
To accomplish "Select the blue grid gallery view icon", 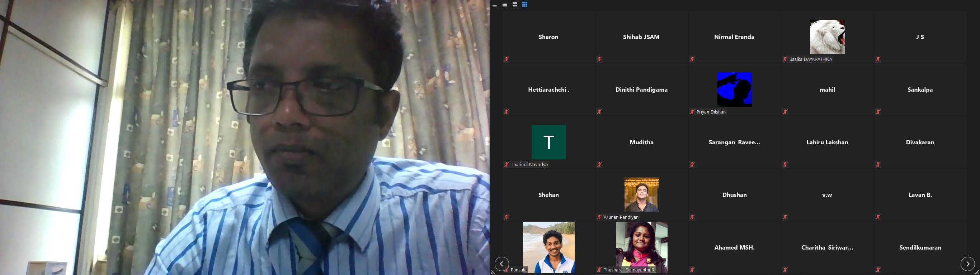I will click(525, 5).
